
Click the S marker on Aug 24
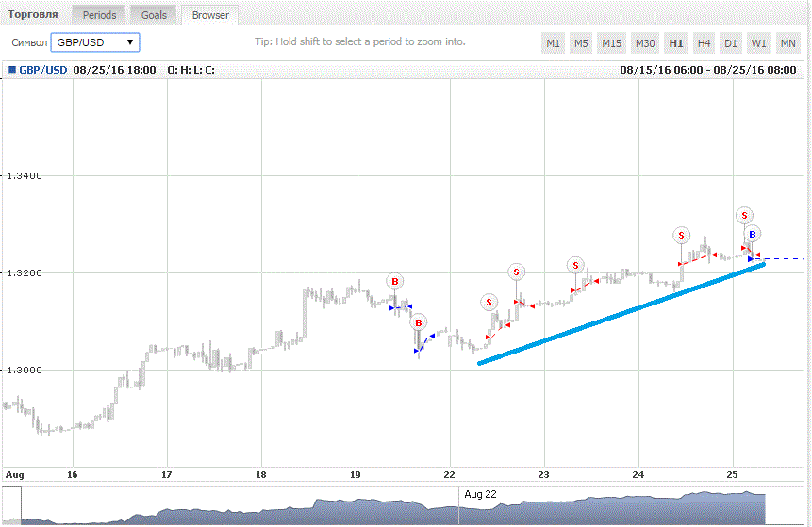(681, 236)
